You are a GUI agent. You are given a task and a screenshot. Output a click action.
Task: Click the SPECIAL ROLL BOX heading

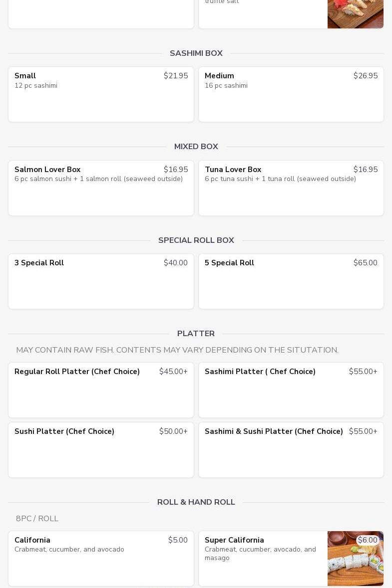tap(196, 240)
